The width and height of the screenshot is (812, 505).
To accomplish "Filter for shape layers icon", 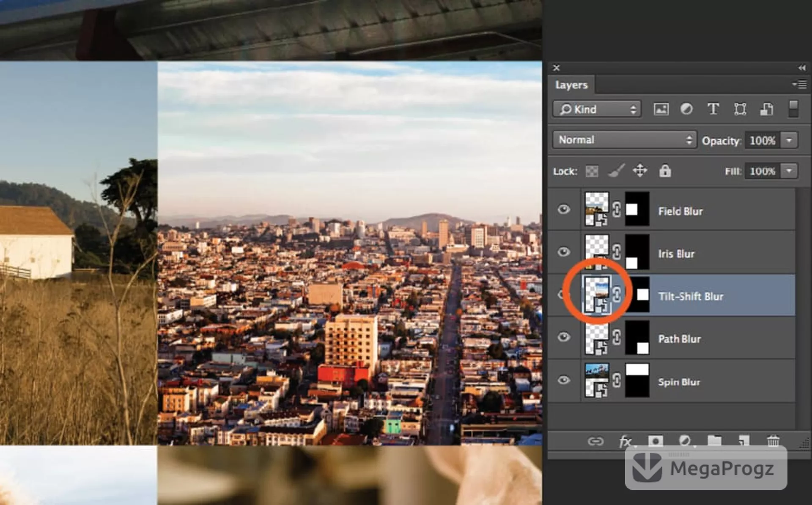I will coord(740,109).
